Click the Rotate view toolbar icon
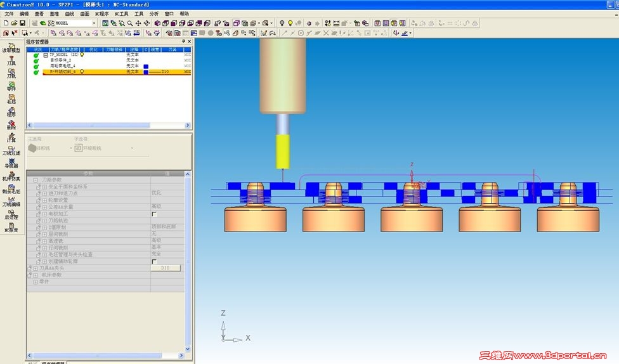Image resolution: width=619 pixels, height=364 pixels. click(x=147, y=23)
